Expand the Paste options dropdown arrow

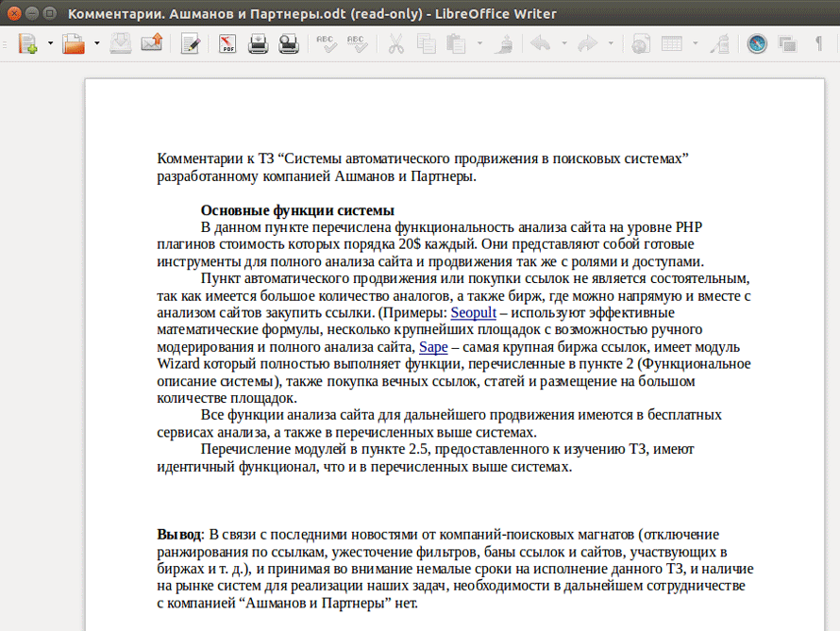pyautogui.click(x=479, y=43)
